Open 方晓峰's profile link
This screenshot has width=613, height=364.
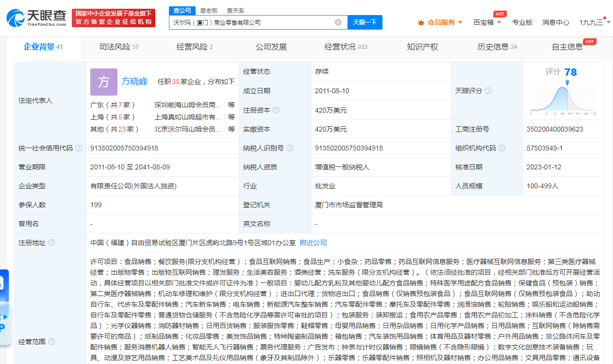tap(134, 82)
